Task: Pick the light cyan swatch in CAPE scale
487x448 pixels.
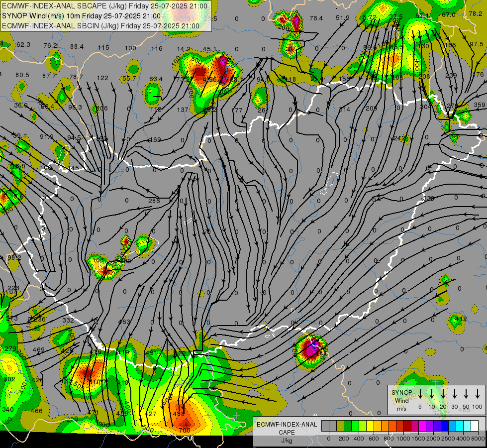Action: (467, 426)
